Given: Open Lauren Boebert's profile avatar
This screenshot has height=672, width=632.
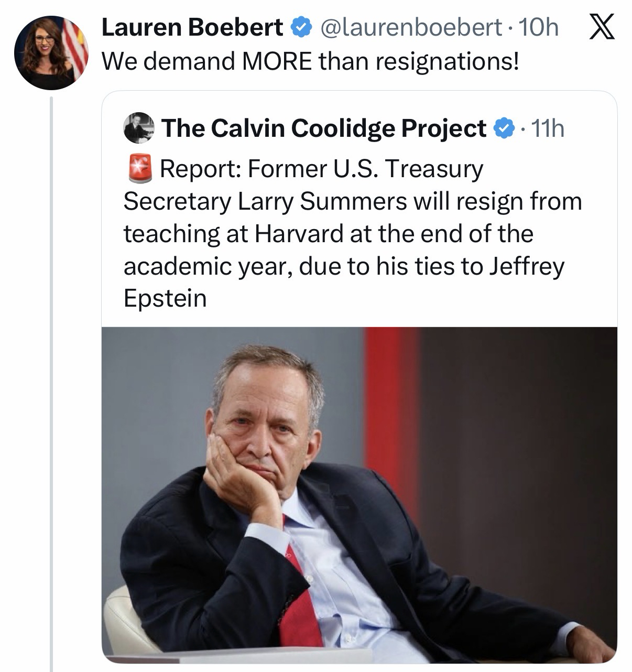Looking at the screenshot, I should pos(51,53).
